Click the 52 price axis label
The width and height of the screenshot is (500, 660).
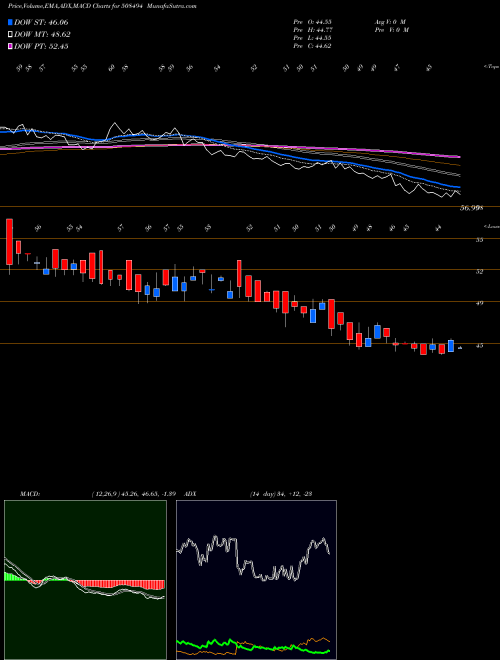pos(480,272)
